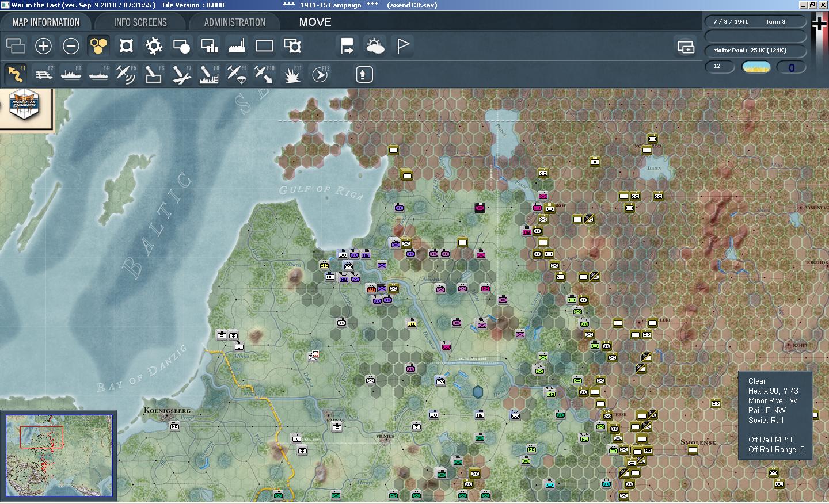Toggle the factory display icon

[x=237, y=45]
